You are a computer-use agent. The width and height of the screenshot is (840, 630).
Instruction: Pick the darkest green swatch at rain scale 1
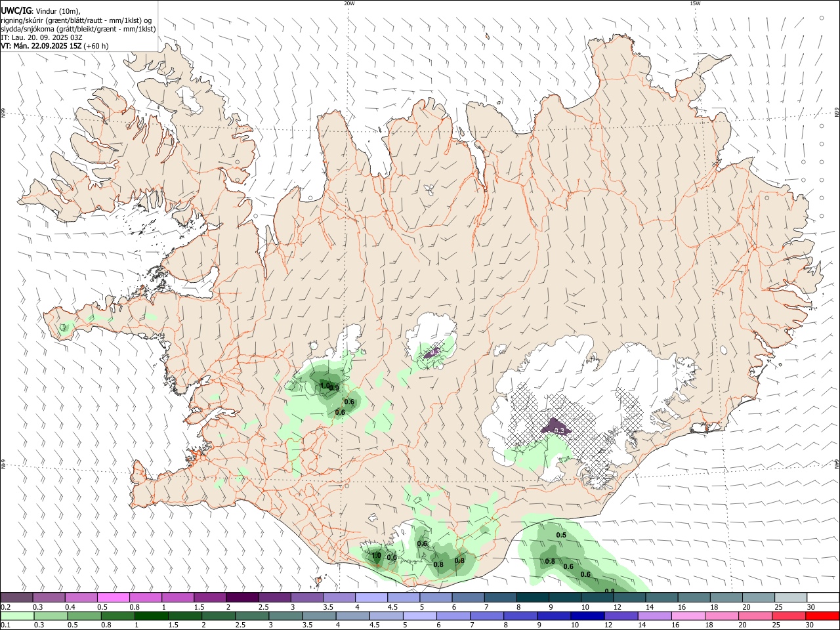[151, 616]
